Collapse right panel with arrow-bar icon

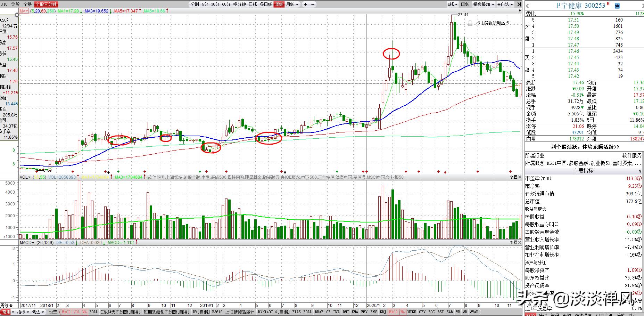tap(519, 4)
